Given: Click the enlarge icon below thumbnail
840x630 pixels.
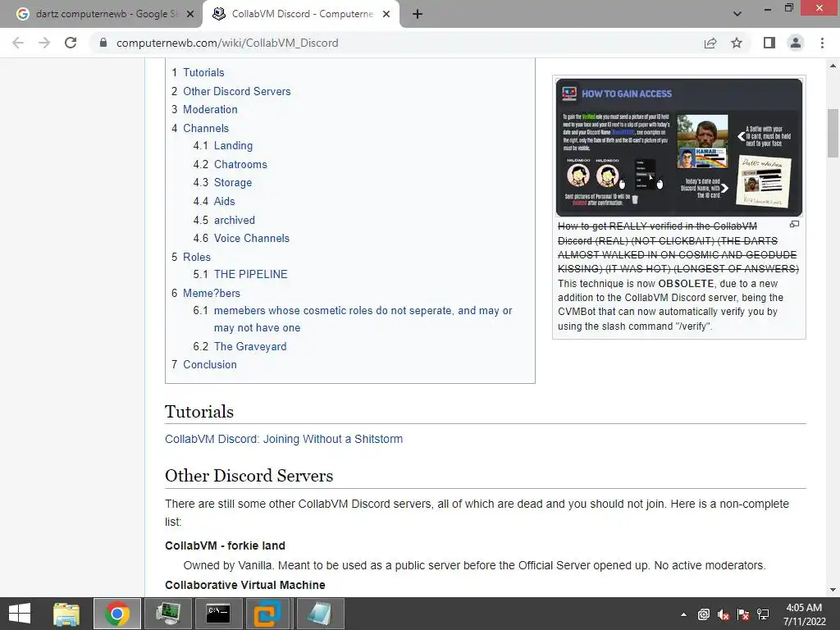Looking at the screenshot, I should [794, 224].
